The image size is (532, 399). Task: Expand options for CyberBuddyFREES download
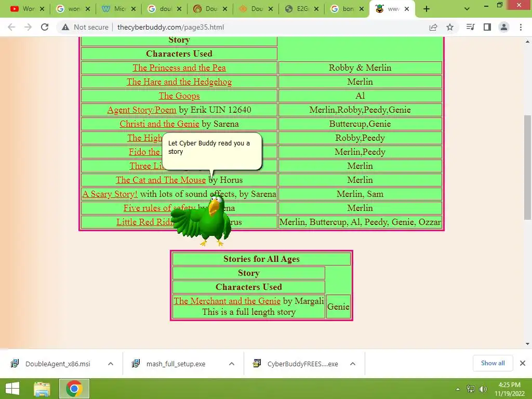coord(353,364)
